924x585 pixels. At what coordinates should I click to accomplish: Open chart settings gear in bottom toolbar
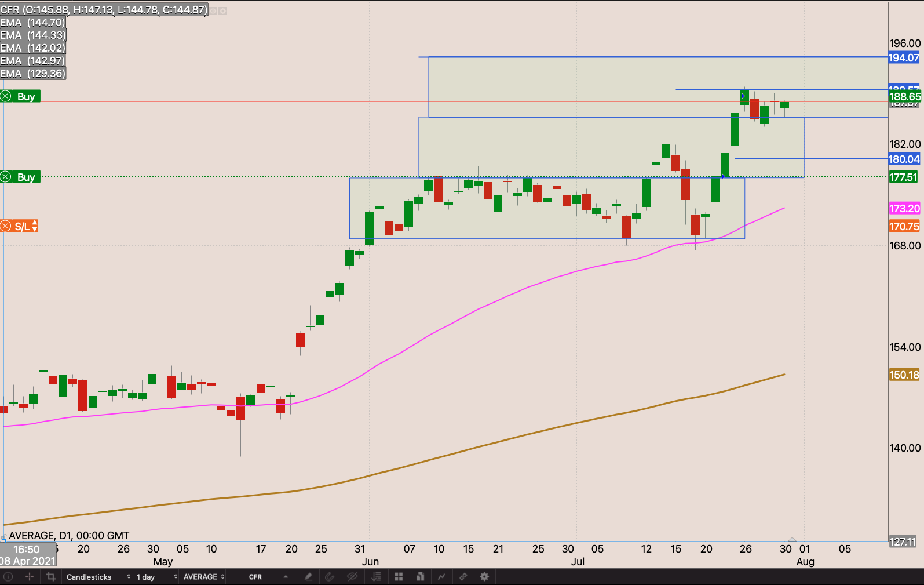tap(484, 577)
